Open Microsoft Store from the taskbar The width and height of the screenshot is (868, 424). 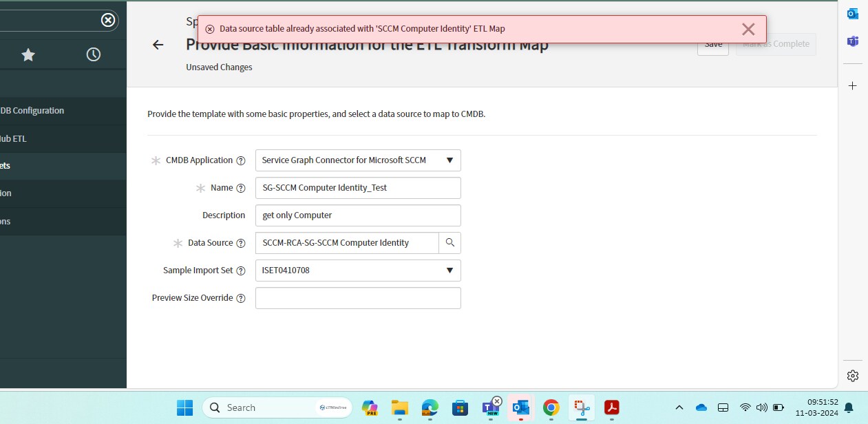(x=461, y=407)
